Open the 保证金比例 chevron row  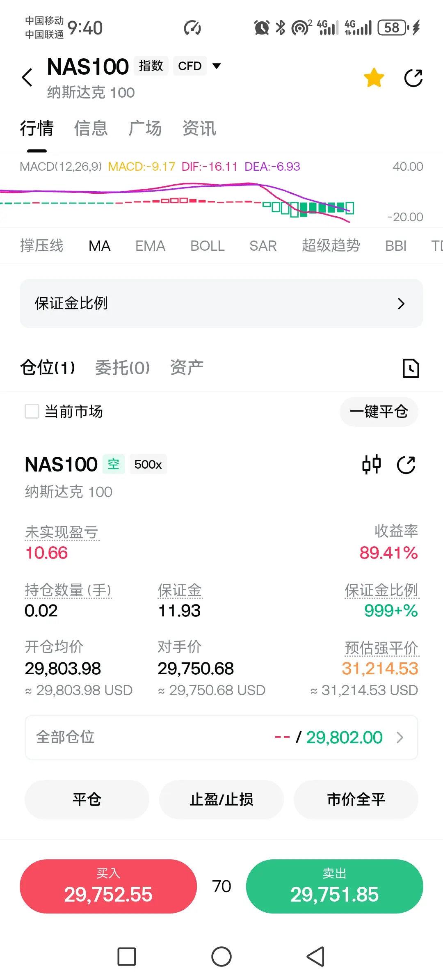pos(221,304)
